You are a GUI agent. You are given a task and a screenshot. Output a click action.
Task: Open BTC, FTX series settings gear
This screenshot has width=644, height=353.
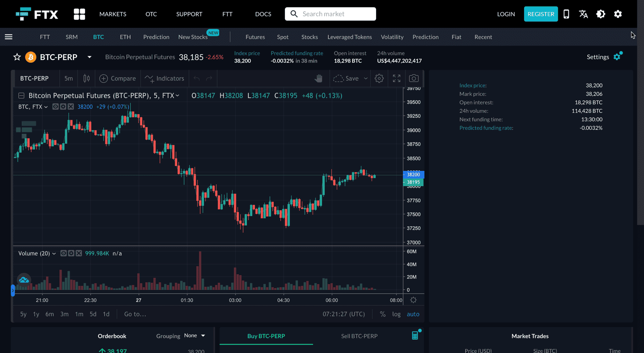(x=63, y=107)
